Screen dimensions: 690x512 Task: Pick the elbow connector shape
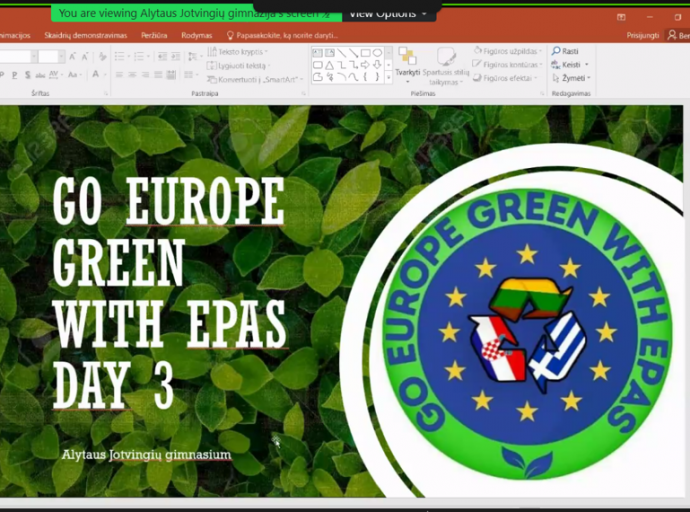point(341,65)
